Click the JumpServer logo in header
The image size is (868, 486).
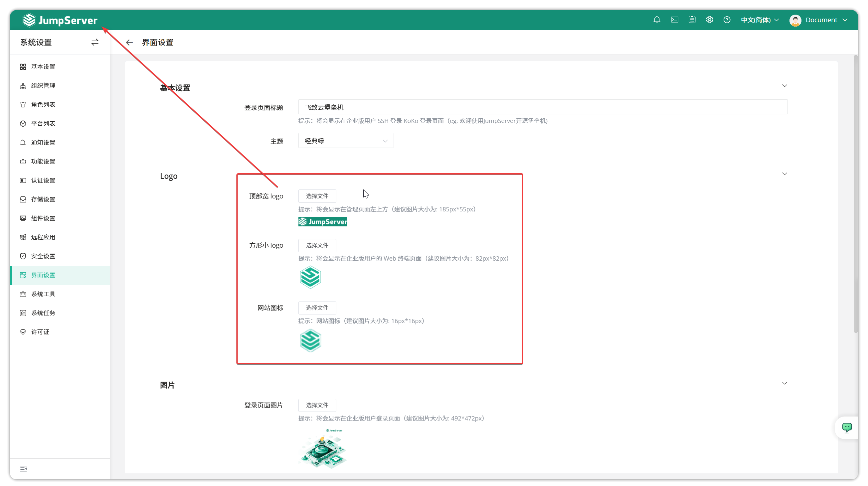click(x=60, y=20)
